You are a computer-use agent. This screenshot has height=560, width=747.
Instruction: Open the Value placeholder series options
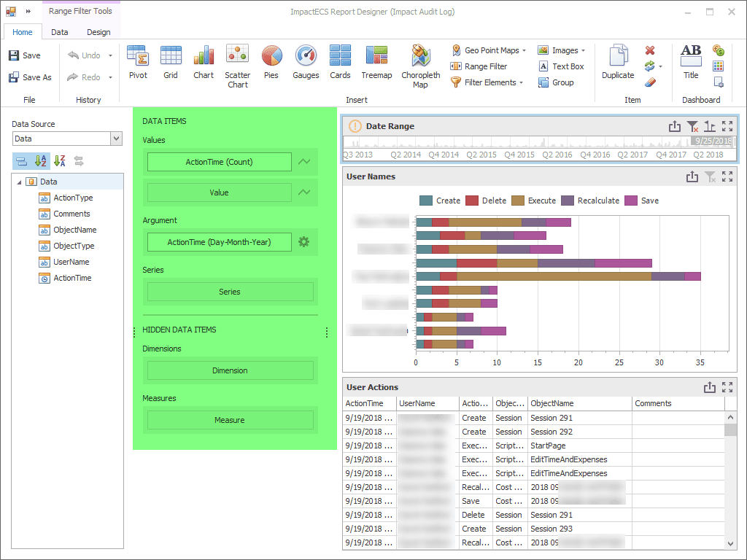[304, 192]
